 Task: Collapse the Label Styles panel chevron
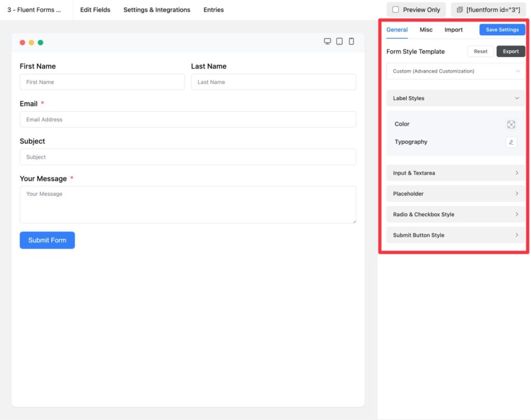coord(517,98)
